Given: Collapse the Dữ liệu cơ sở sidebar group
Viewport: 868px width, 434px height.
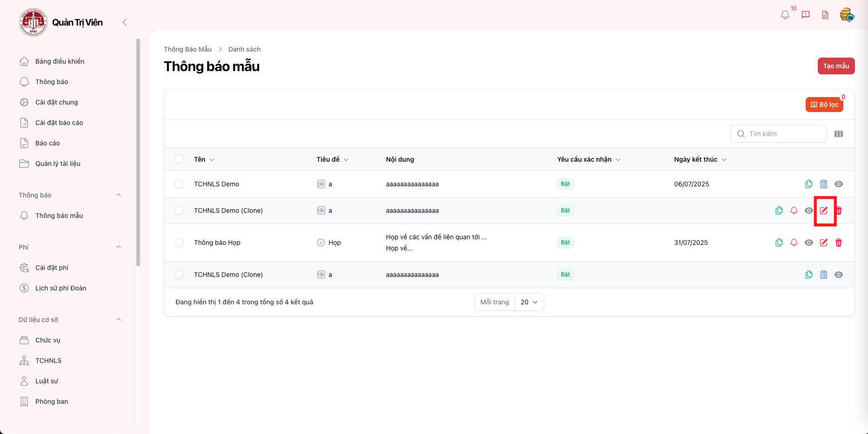Looking at the screenshot, I should [119, 320].
